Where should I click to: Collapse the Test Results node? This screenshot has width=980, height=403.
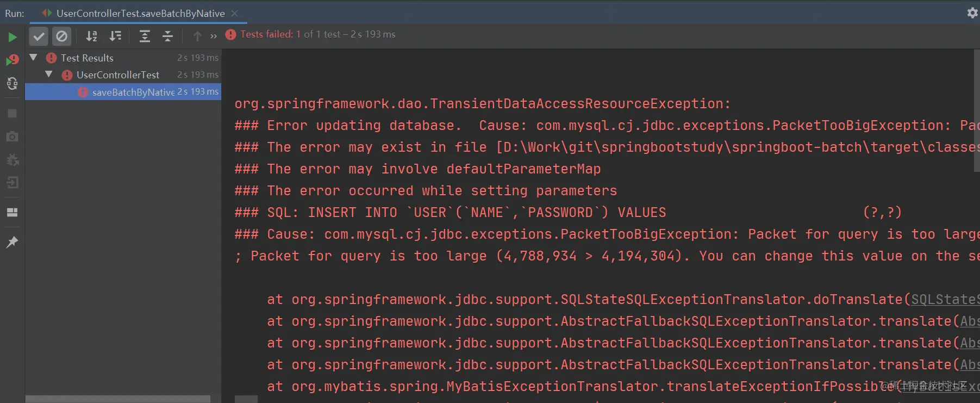(x=33, y=57)
